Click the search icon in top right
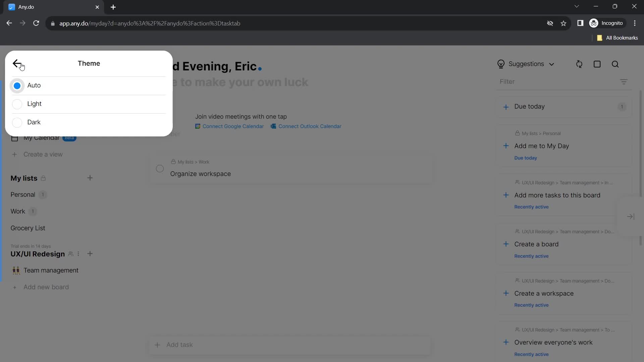The width and height of the screenshot is (644, 362). coord(616,64)
